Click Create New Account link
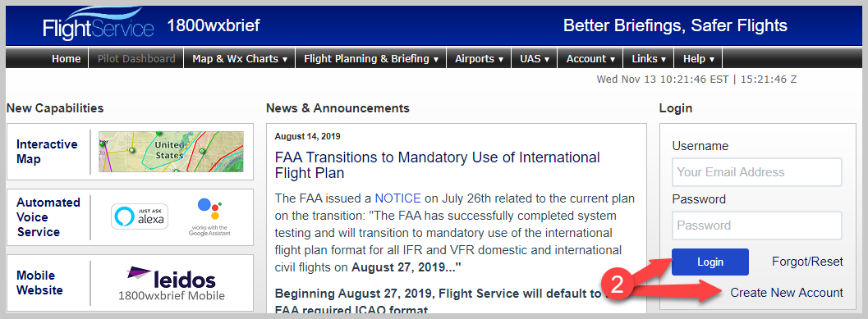This screenshot has height=319, width=868. click(x=787, y=293)
